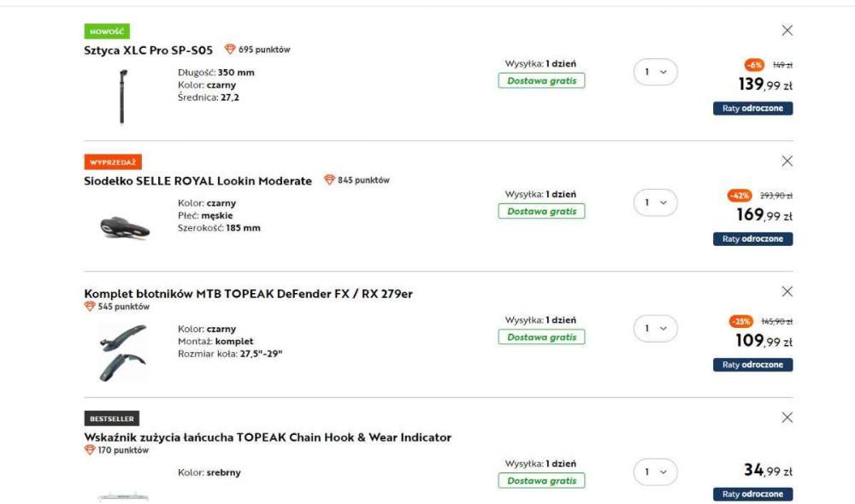Open Siodełko SELLE ROYAL Lookin Moderate page
Image resolution: width=855 pixels, height=504 pixels.
point(198,181)
